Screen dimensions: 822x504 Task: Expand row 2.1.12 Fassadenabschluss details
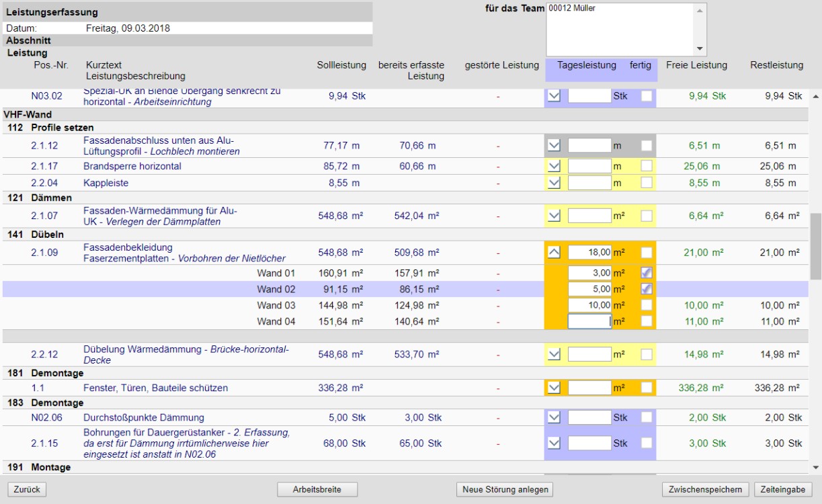coord(554,145)
